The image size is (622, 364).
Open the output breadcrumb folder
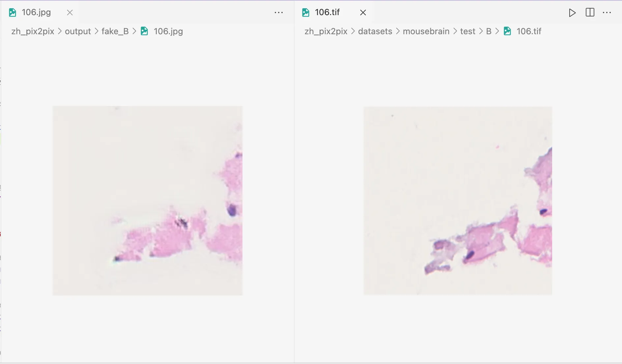pyautogui.click(x=78, y=31)
